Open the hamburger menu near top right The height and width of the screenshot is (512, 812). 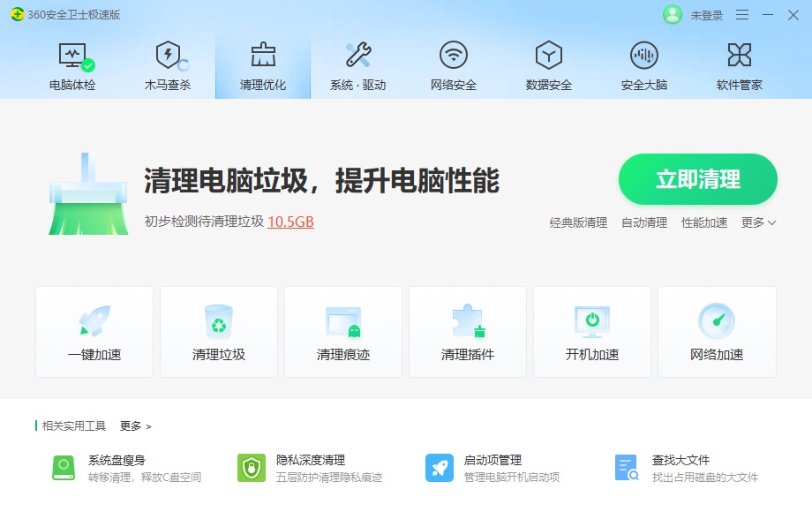pos(744,15)
